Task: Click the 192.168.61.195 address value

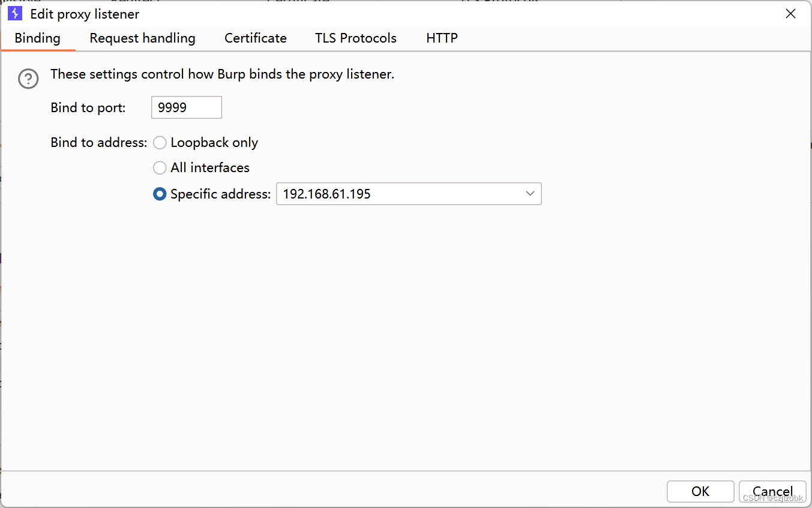Action: tap(326, 194)
